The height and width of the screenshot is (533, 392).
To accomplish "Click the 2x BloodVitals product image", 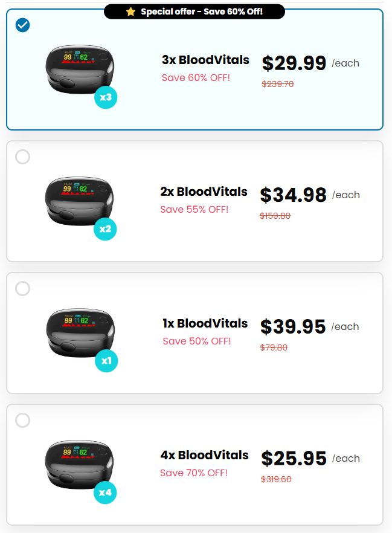I will 79,199.
